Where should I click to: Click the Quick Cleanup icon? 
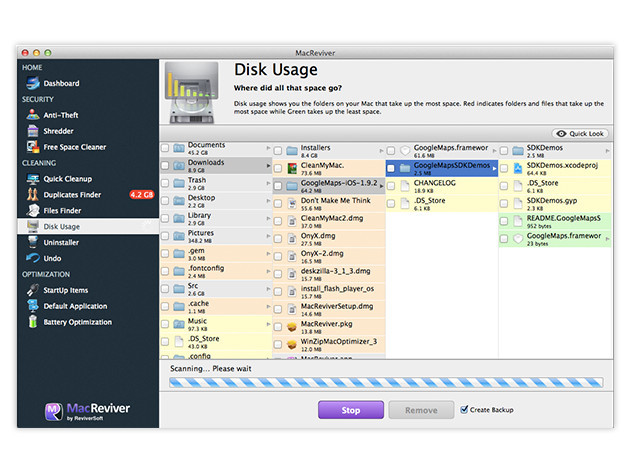[33, 179]
